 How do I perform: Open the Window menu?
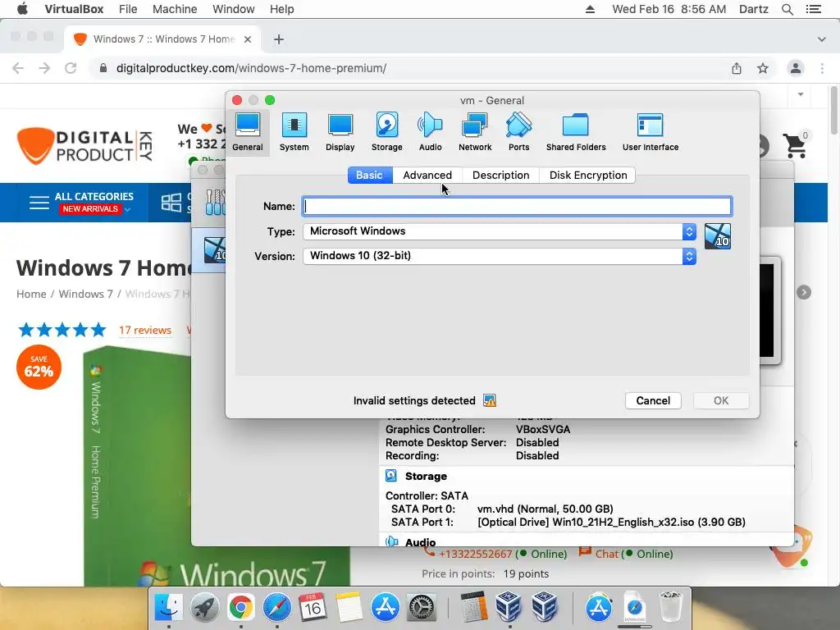pos(234,9)
